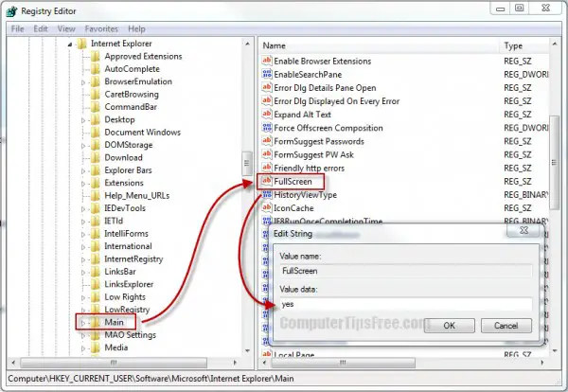This screenshot has width=568, height=392.
Task: Expand the DOMStorage key
Action: click(83, 146)
